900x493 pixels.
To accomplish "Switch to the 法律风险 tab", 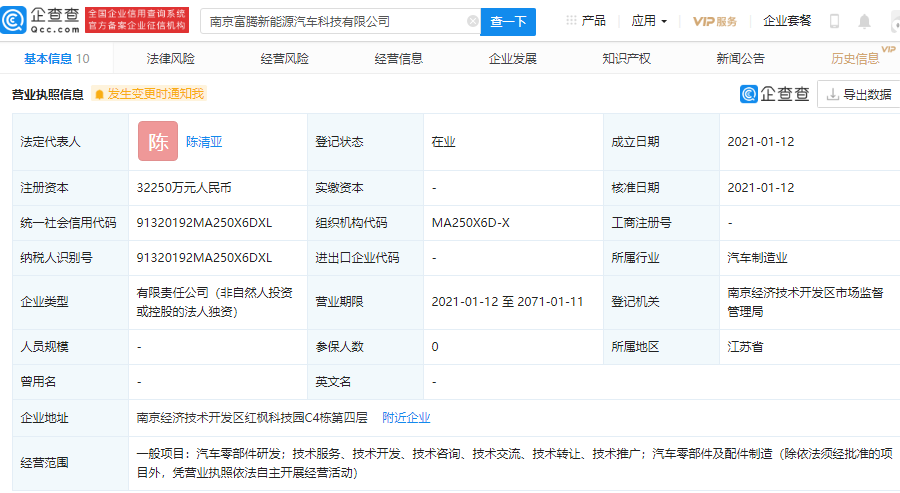I will 171,59.
